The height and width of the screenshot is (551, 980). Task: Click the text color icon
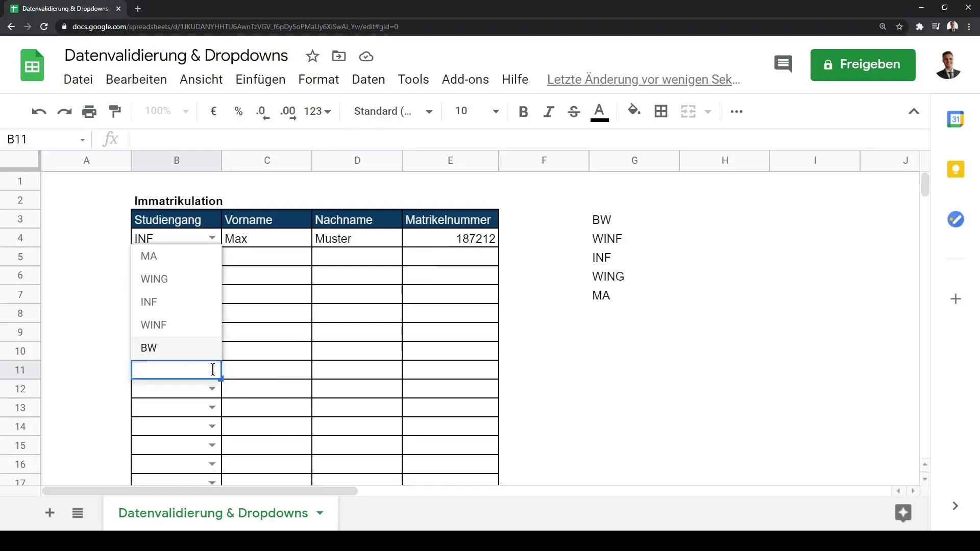pos(599,111)
